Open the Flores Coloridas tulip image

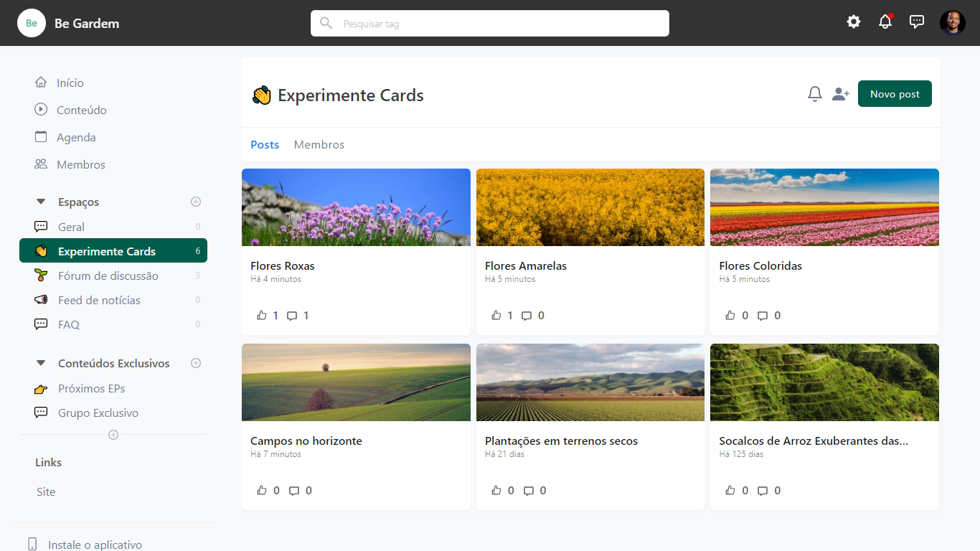tap(824, 207)
